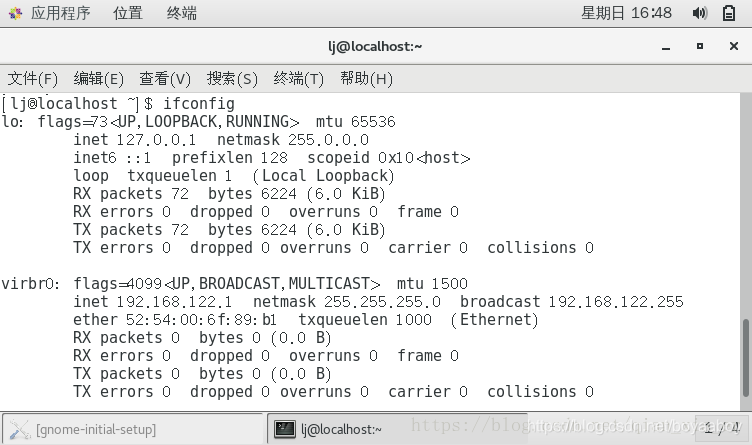Click UP,LOOPBACK,RUNNING flags text
This screenshot has height=445, width=752.
(204, 122)
